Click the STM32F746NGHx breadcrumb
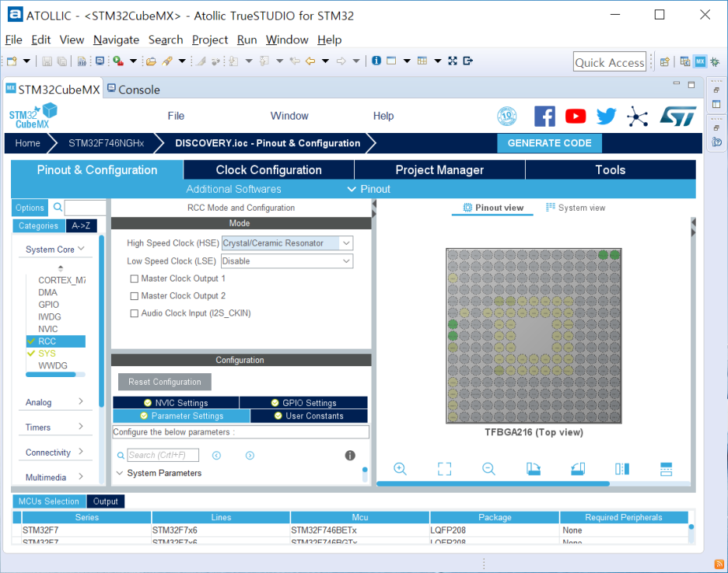 [x=107, y=143]
